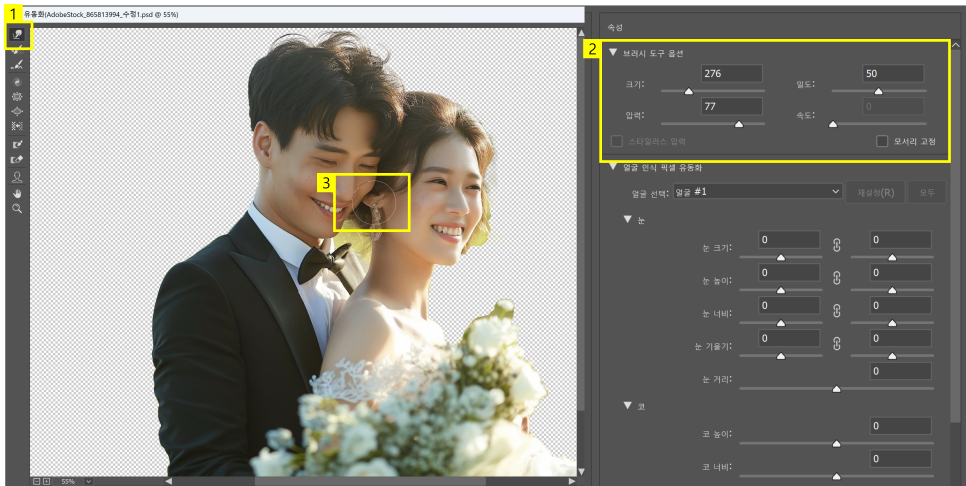Click the zoom in plus button below canvas
Screen dimensions: 966x486
[x=46, y=481]
